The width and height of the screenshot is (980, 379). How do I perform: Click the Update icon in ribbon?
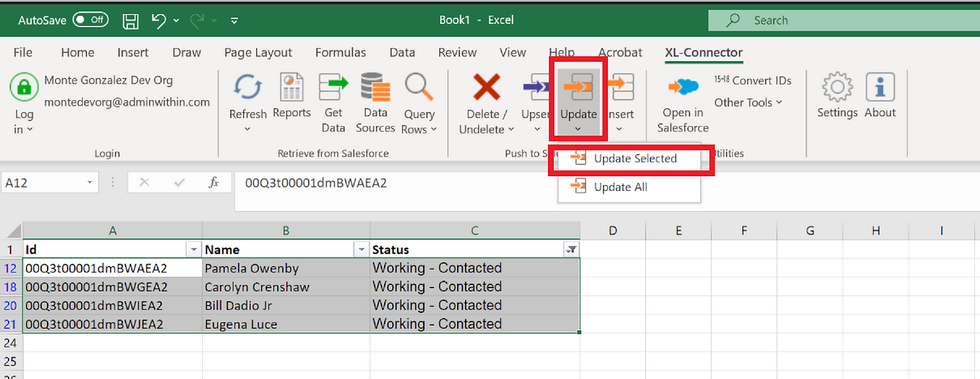pyautogui.click(x=578, y=87)
